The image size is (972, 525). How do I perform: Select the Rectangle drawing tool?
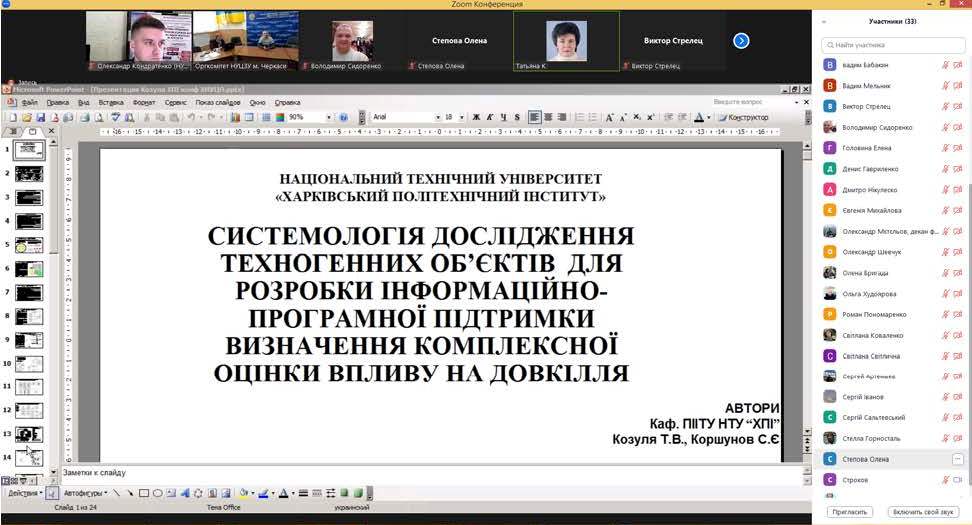(x=144, y=493)
